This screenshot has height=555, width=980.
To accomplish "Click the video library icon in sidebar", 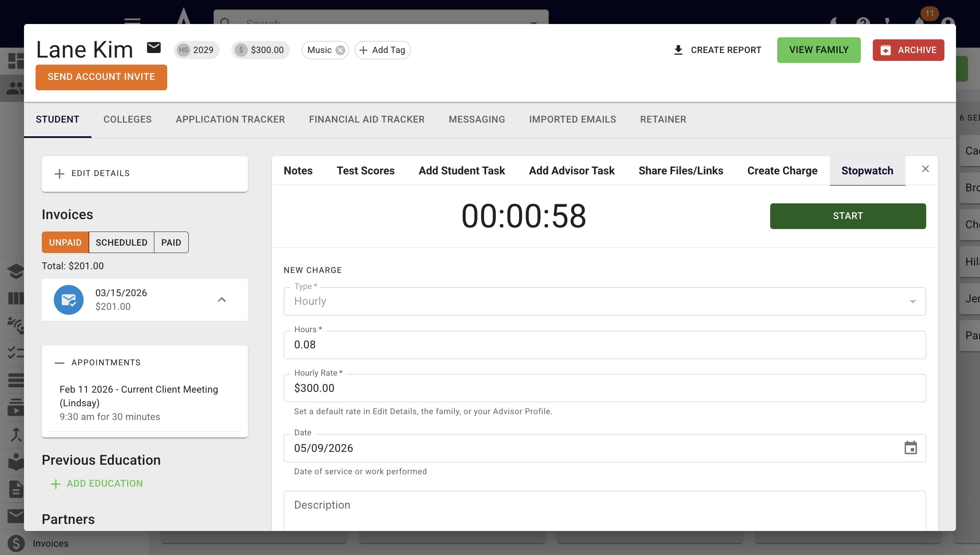I will (x=16, y=407).
